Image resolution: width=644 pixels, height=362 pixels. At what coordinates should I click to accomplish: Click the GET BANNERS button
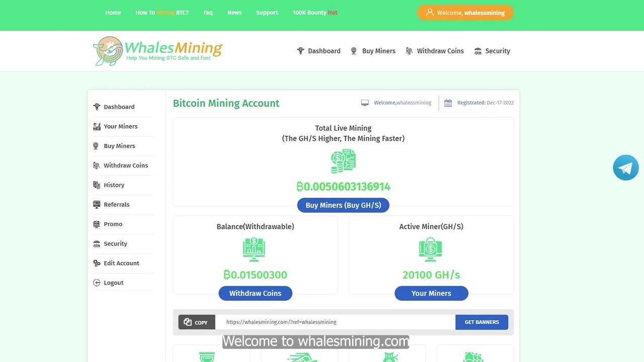tap(481, 322)
